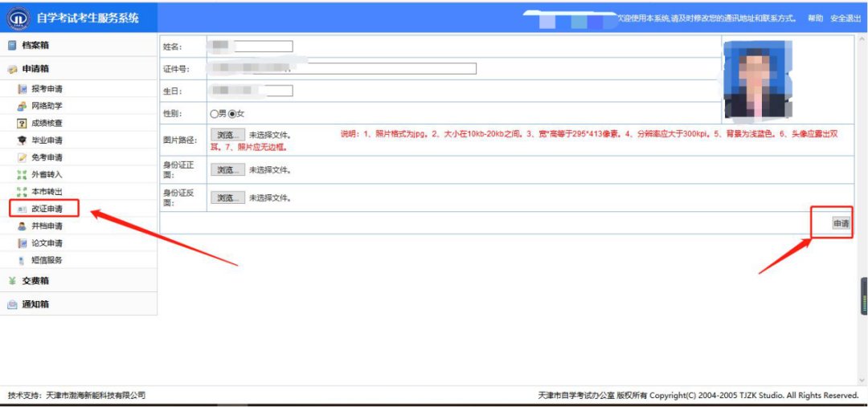Viewport: 868px width, 407px height.
Task: Click the 交费箱 yen icon
Action: click(x=12, y=281)
